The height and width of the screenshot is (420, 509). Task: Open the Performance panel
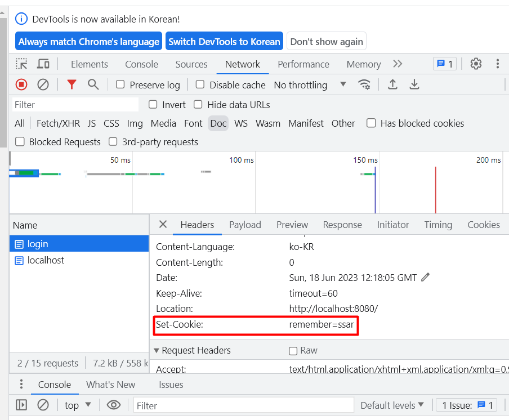(x=303, y=64)
